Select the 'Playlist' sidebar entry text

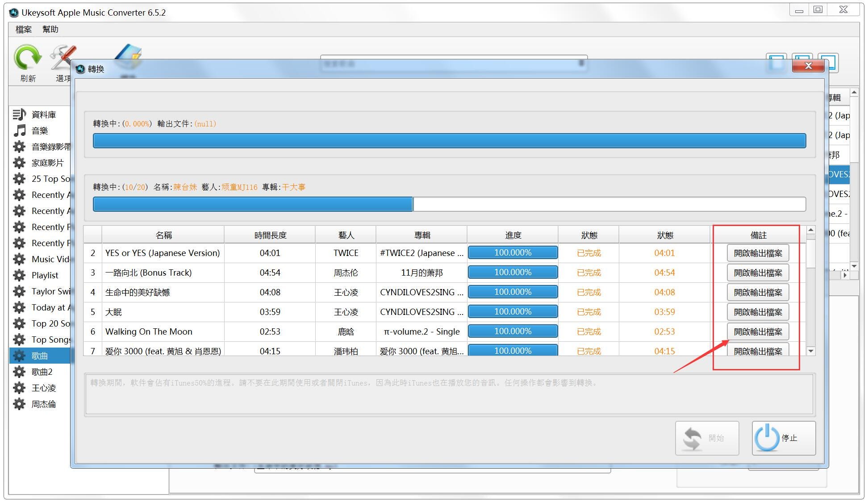(x=45, y=275)
